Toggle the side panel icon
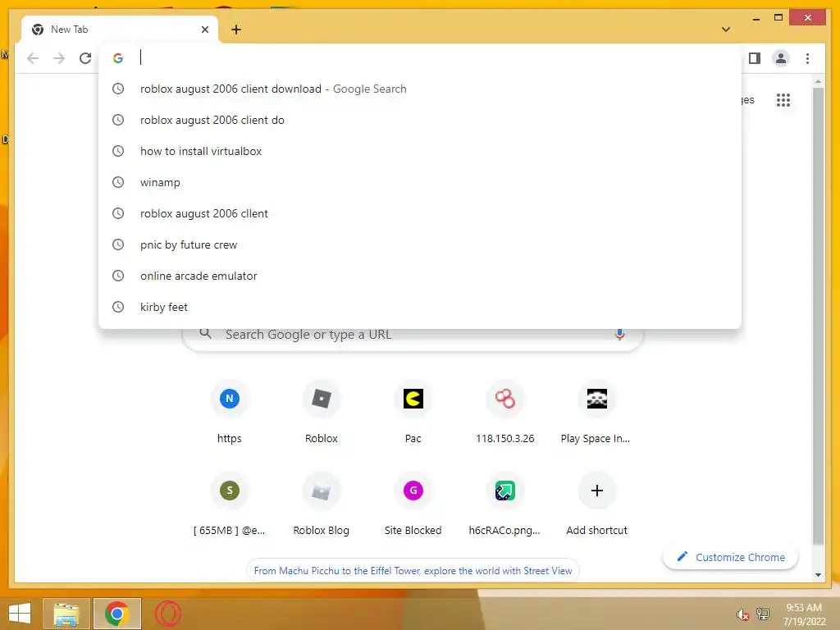 [755, 58]
